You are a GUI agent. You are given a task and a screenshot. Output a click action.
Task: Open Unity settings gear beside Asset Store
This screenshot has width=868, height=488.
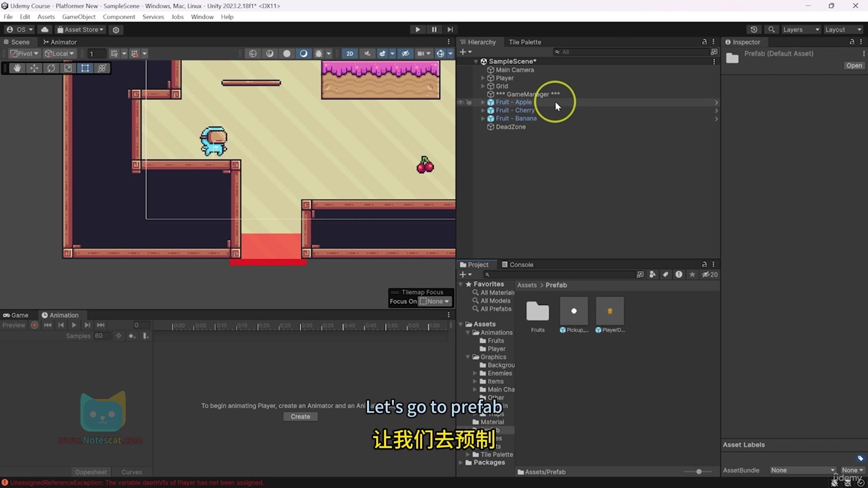(x=116, y=30)
